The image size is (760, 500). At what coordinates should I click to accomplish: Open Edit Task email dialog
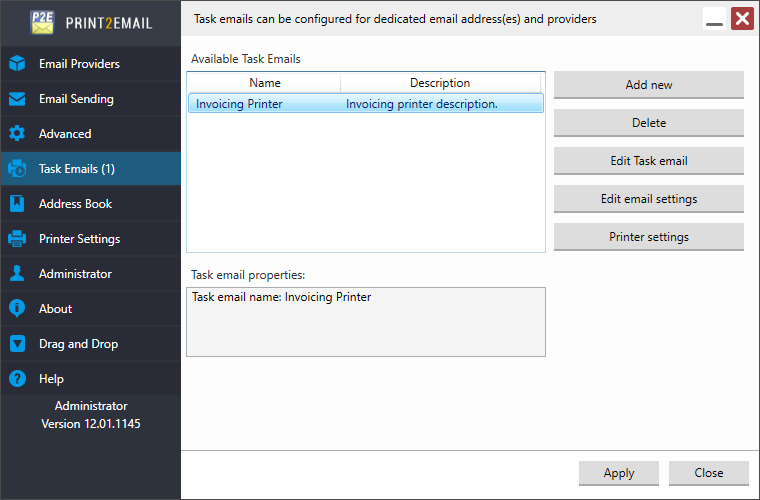[649, 161]
